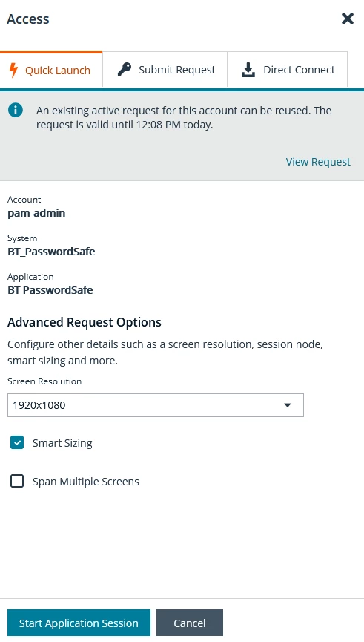
Task: Open the Direct Connect tab label
Action: click(x=299, y=70)
